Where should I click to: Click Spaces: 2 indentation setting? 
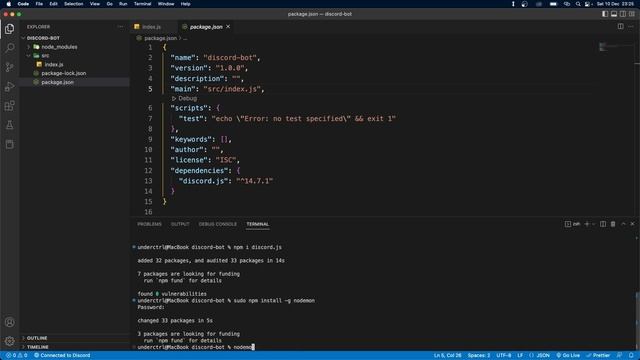click(479, 356)
